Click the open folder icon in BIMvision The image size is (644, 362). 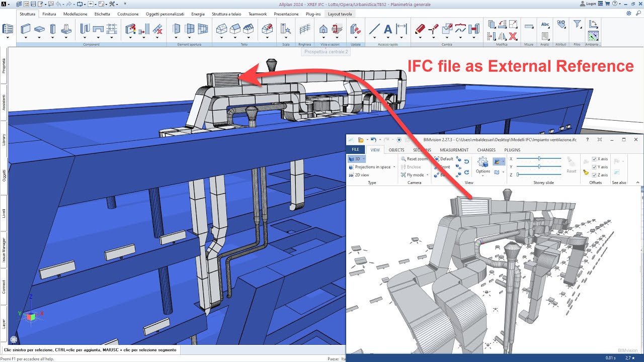point(361,139)
